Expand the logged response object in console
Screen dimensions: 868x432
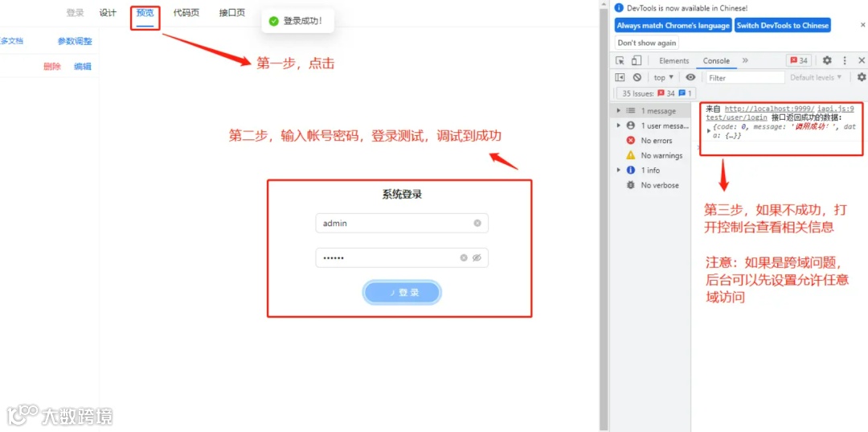pyautogui.click(x=709, y=130)
